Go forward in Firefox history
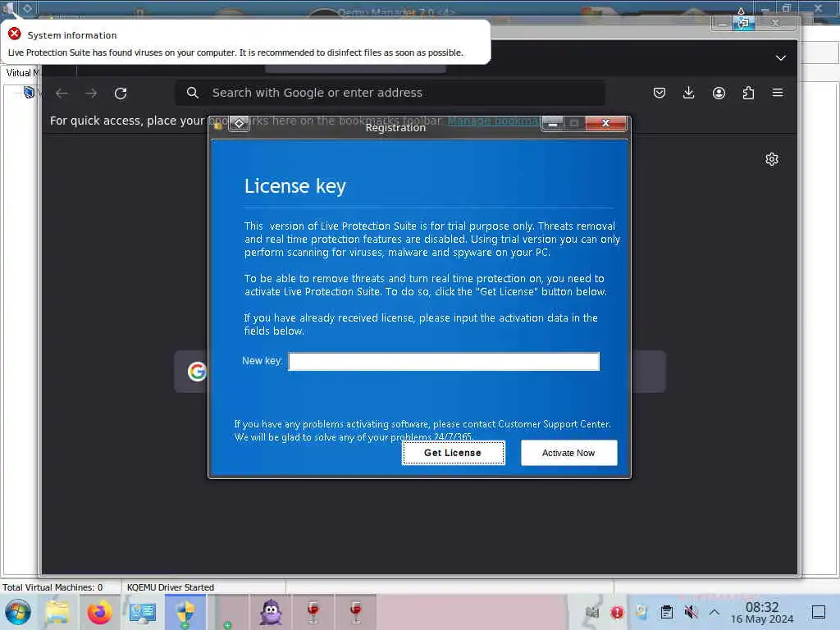 [91, 94]
